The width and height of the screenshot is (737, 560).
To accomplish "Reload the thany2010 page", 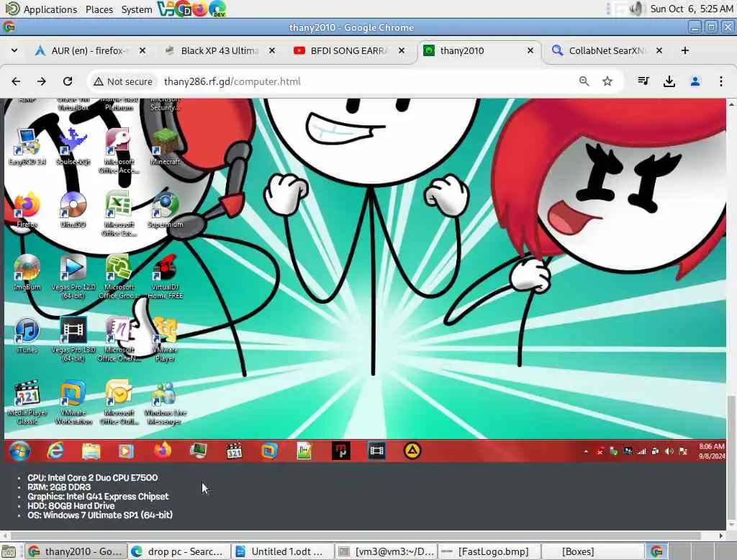I will click(x=68, y=81).
